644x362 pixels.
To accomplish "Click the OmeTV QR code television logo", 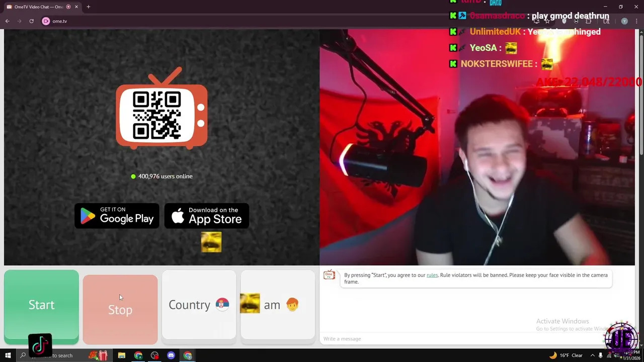I will point(162,109).
